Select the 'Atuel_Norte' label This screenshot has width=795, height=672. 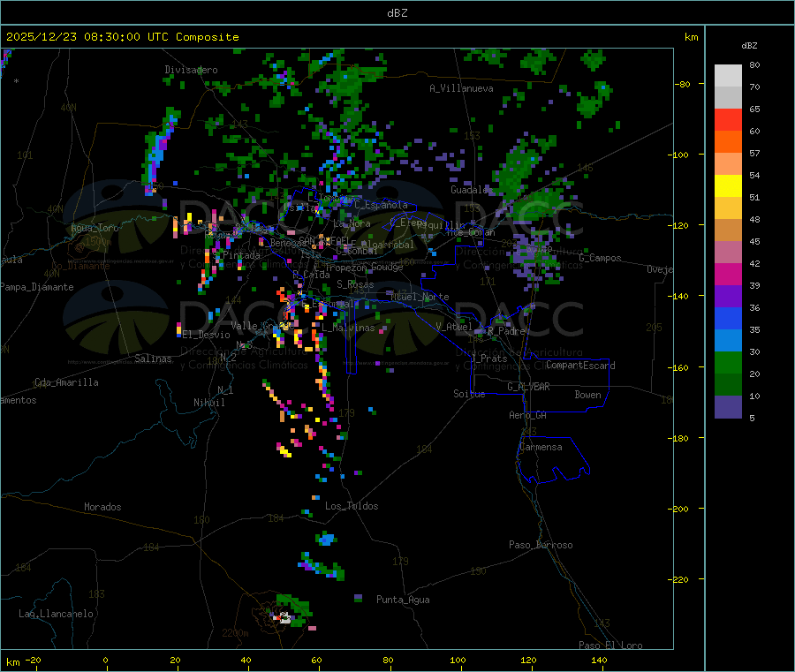pyautogui.click(x=420, y=297)
